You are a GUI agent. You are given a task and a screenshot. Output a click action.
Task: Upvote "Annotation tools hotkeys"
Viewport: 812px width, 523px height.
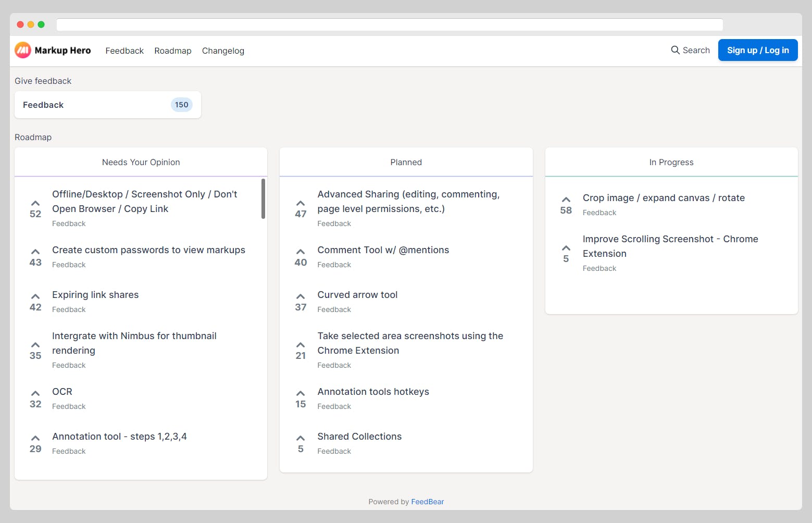click(x=301, y=393)
